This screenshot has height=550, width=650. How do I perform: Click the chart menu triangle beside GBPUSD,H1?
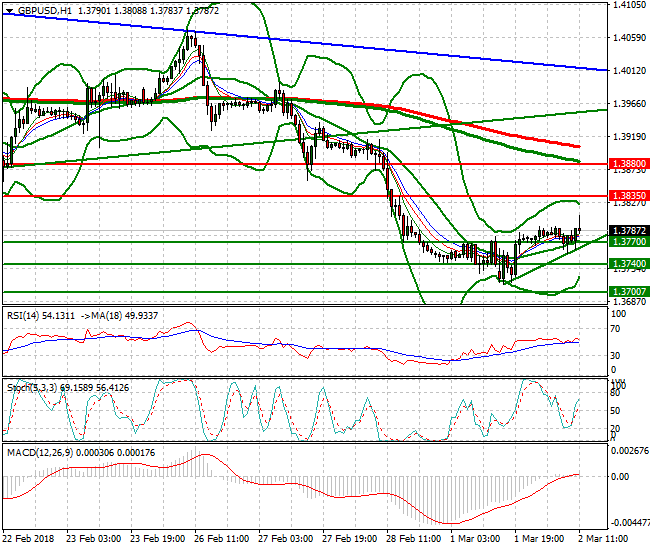(x=10, y=11)
